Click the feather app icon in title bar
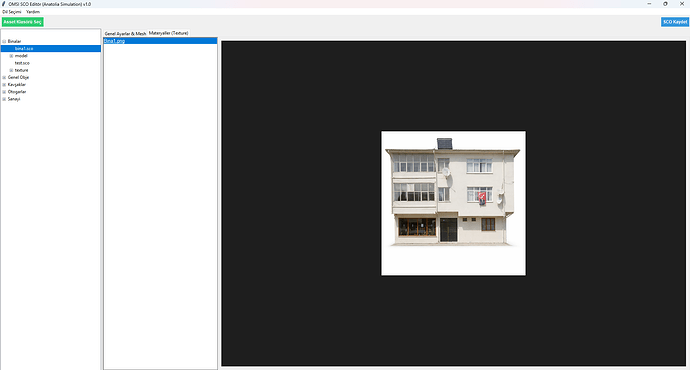Image resolution: width=690 pixels, height=370 pixels. (4, 4)
